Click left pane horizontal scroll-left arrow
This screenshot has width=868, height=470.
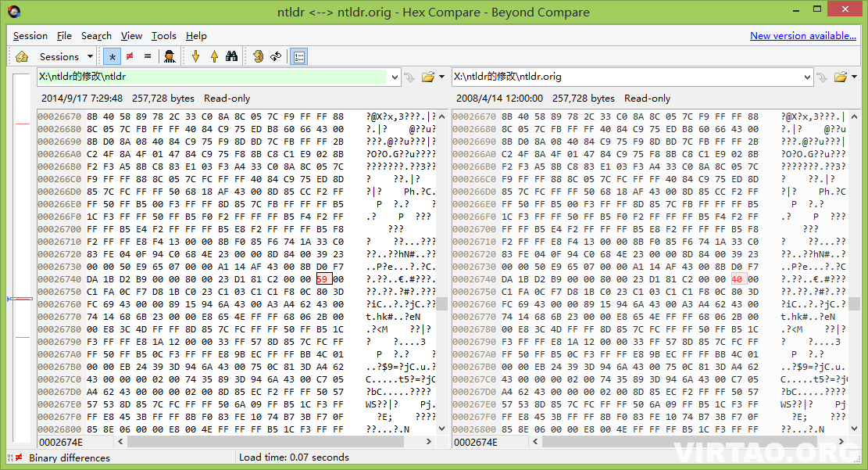[120, 441]
